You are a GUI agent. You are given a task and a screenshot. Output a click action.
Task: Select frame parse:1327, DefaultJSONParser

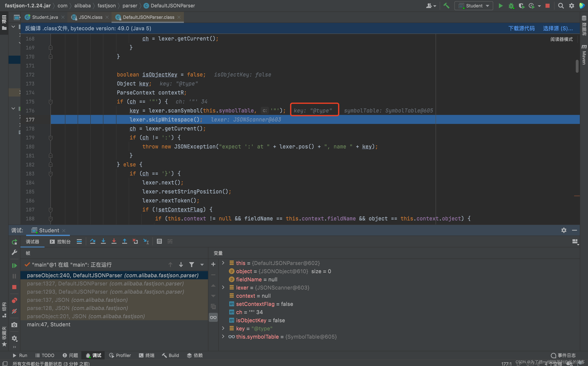[x=114, y=283]
